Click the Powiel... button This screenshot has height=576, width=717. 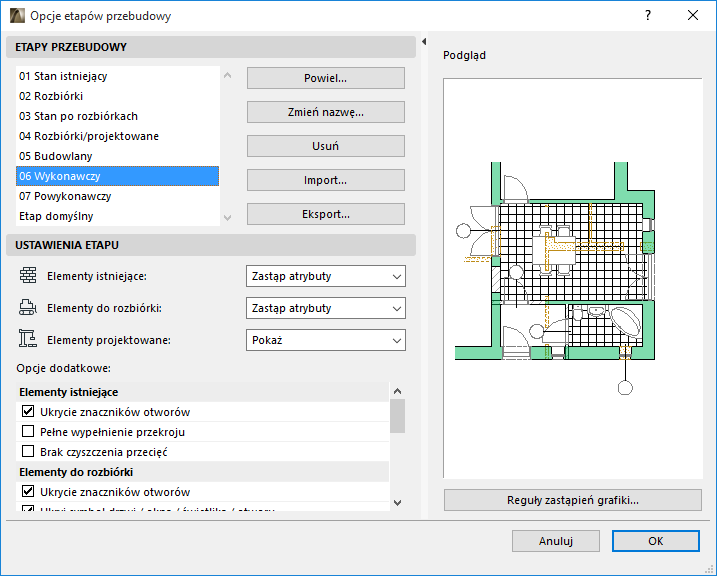point(326,78)
